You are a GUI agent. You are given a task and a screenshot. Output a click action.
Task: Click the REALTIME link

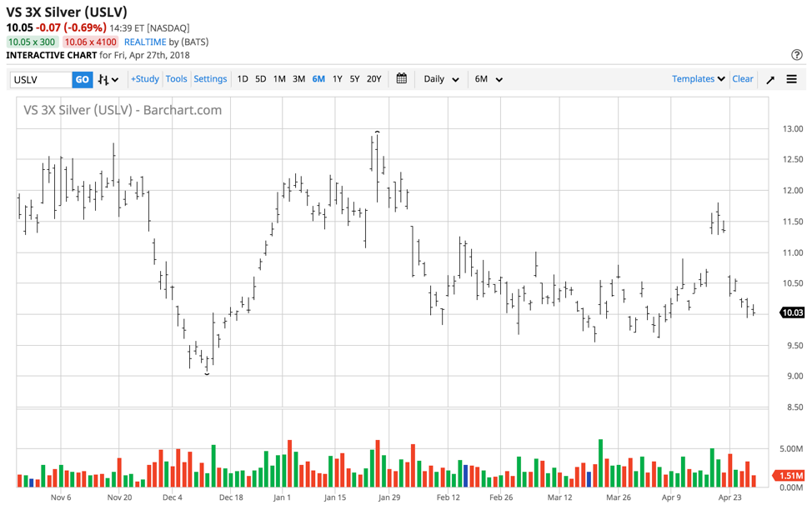point(145,42)
